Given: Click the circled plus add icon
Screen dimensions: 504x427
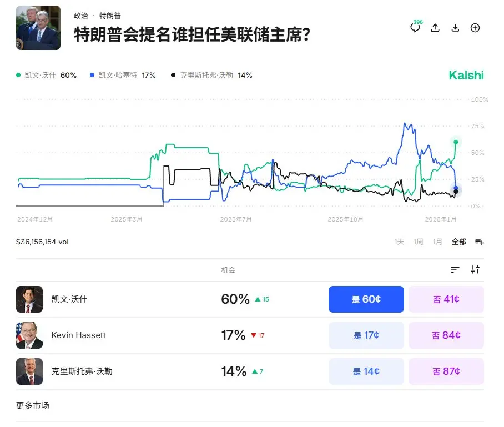Looking at the screenshot, I should [x=475, y=28].
